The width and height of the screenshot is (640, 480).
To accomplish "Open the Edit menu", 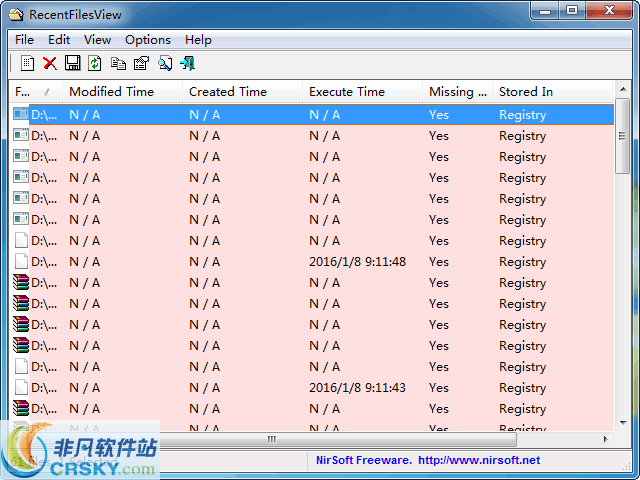I will pos(59,40).
